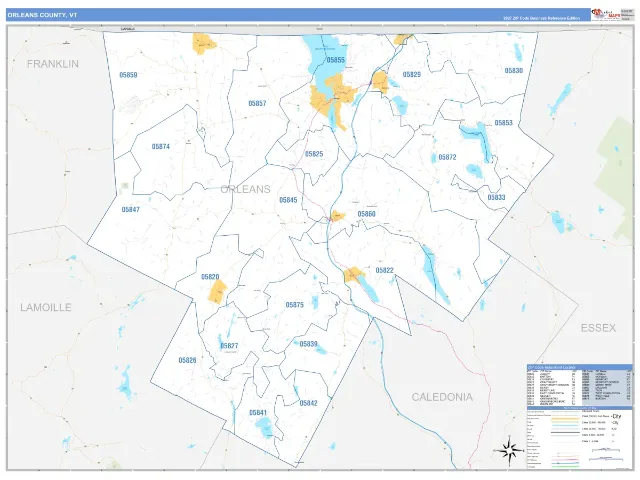The width and height of the screenshot is (640, 480).
Task: Select ZIP code label 05829
Action: point(411,74)
